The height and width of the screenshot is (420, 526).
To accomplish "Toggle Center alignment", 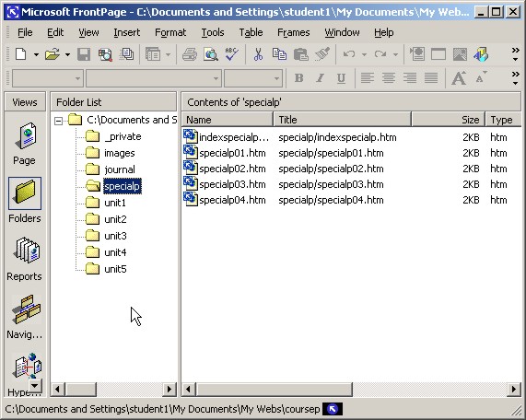I will pos(389,78).
